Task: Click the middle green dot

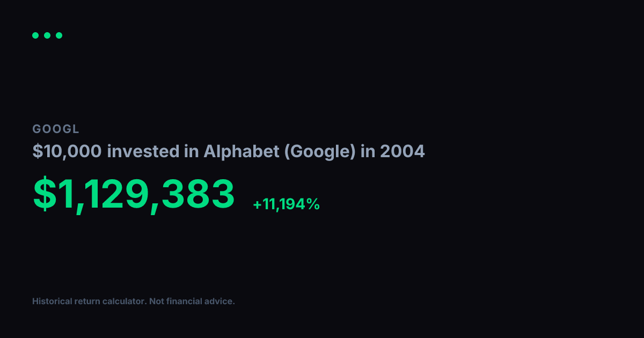Action: [47, 35]
